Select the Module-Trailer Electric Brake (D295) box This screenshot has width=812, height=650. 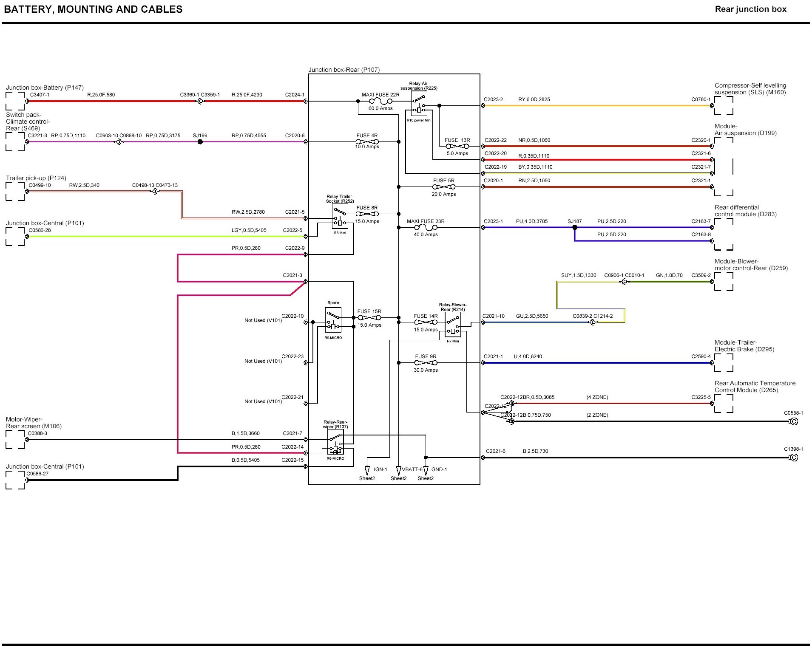(x=724, y=363)
